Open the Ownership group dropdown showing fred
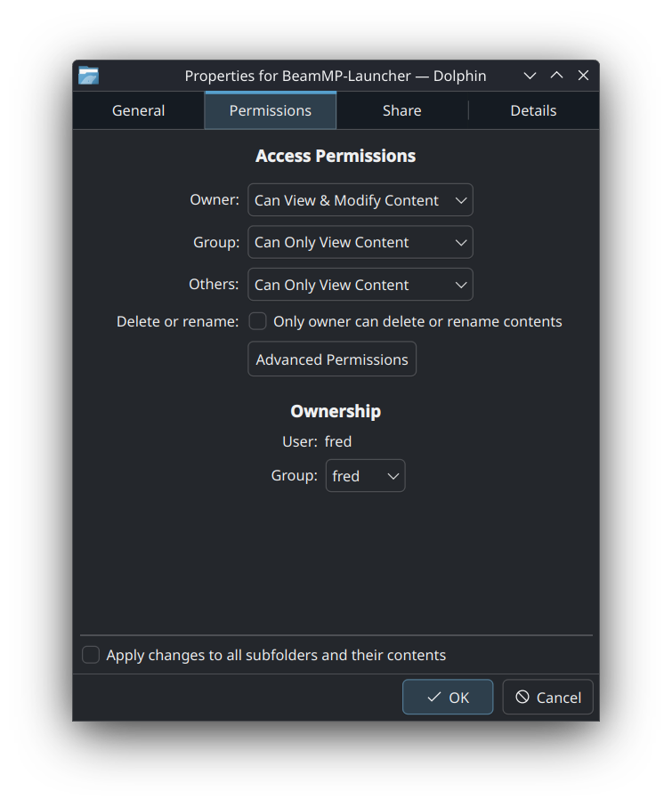The width and height of the screenshot is (672, 807). coord(365,476)
